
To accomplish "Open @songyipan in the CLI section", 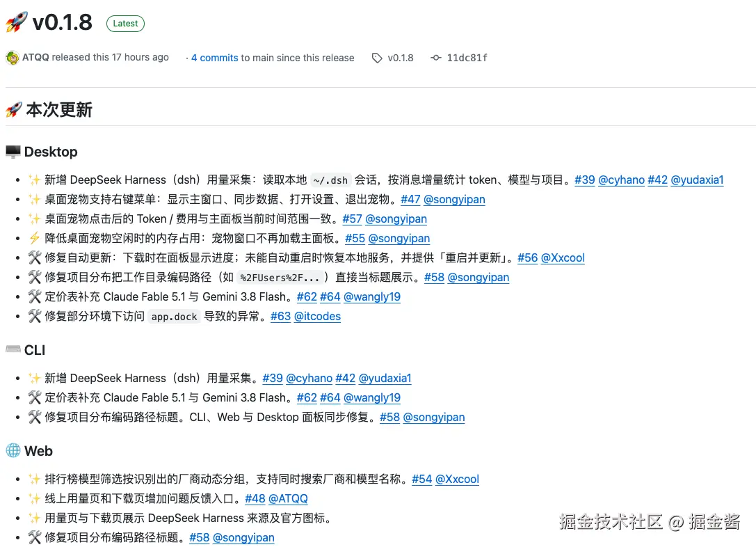I will click(434, 418).
